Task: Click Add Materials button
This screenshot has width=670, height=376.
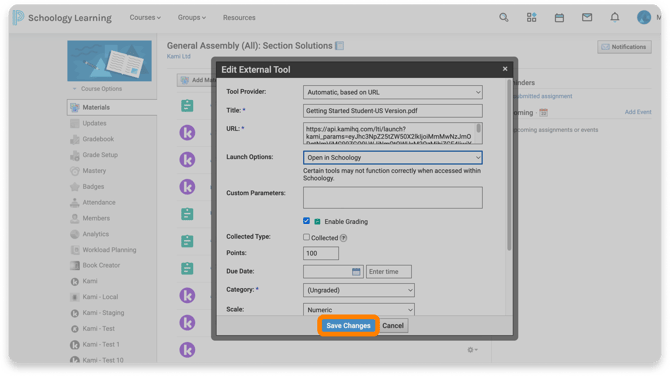Action: pos(197,80)
